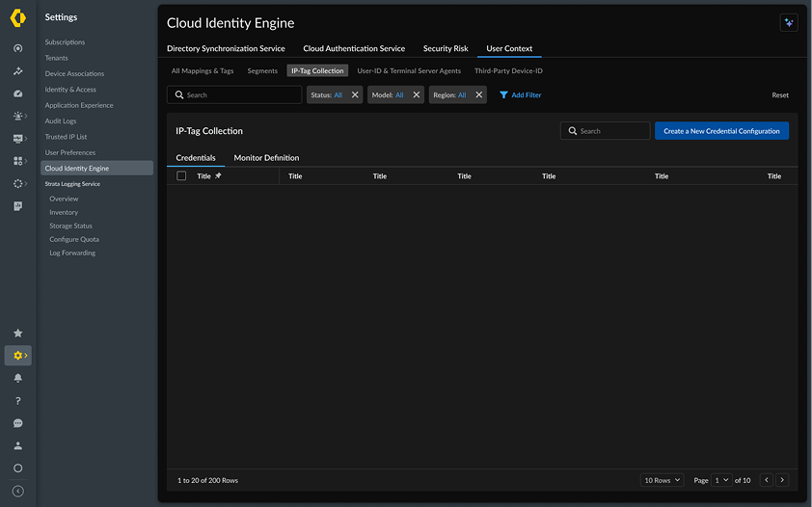The height and width of the screenshot is (507, 812).
Task: Open the siren alarm incidents icon
Action: pos(17,116)
